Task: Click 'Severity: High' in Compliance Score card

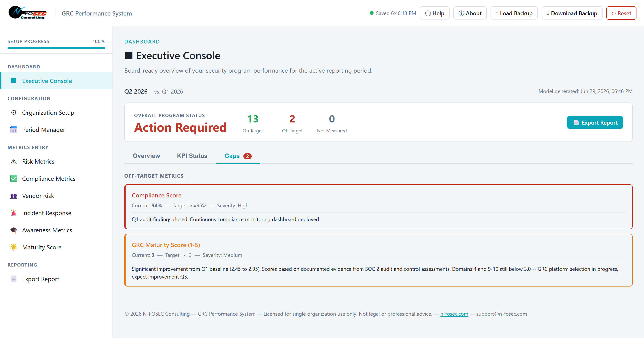Action: pyautogui.click(x=233, y=205)
